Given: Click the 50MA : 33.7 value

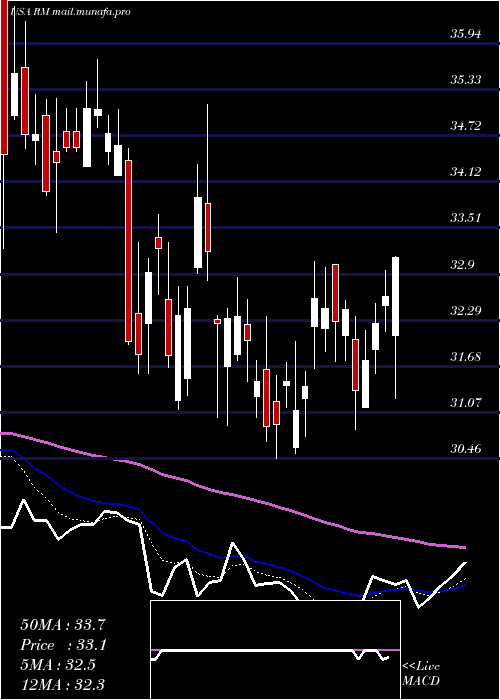Looking at the screenshot, I should point(63,625).
